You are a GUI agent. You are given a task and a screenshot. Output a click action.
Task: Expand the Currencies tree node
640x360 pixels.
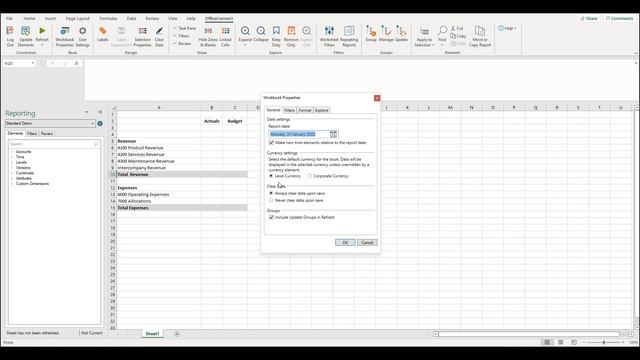pyautogui.click(x=12, y=173)
